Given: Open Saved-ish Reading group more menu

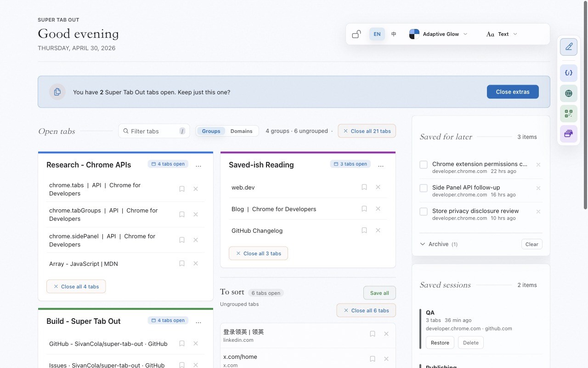Looking at the screenshot, I should (x=381, y=166).
